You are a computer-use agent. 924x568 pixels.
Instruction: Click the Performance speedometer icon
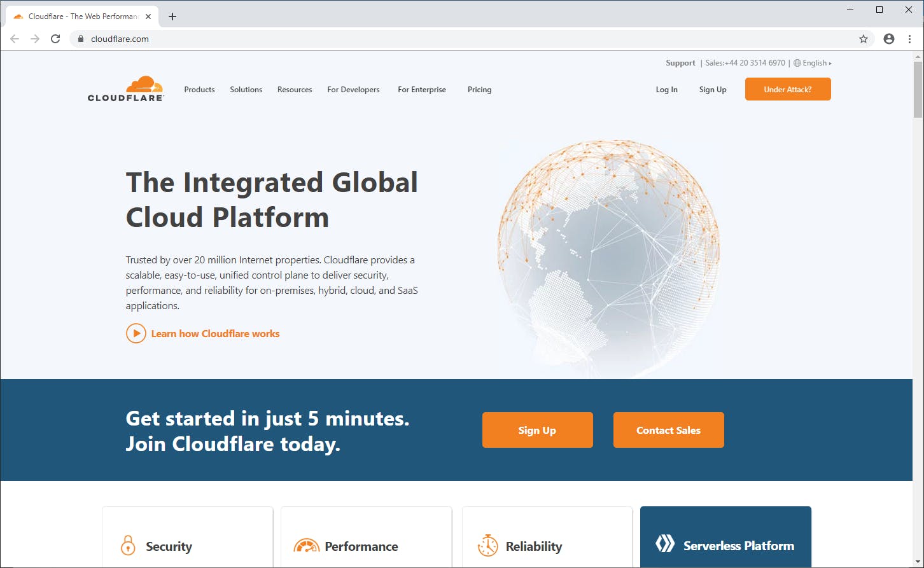(x=307, y=546)
